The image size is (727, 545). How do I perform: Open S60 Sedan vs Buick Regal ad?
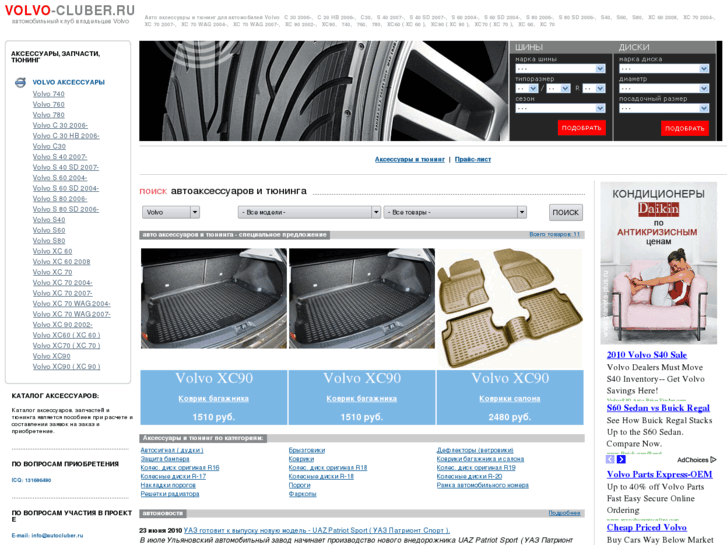658,408
